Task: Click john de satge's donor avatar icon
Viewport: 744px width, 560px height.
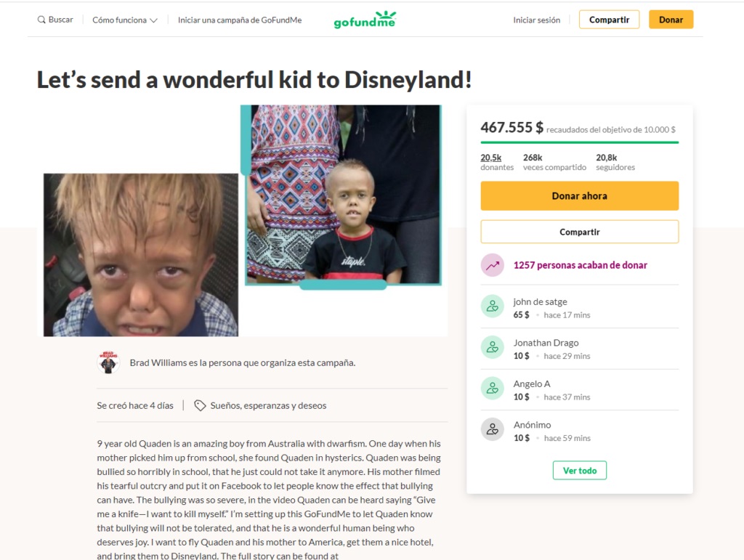Action: point(493,307)
